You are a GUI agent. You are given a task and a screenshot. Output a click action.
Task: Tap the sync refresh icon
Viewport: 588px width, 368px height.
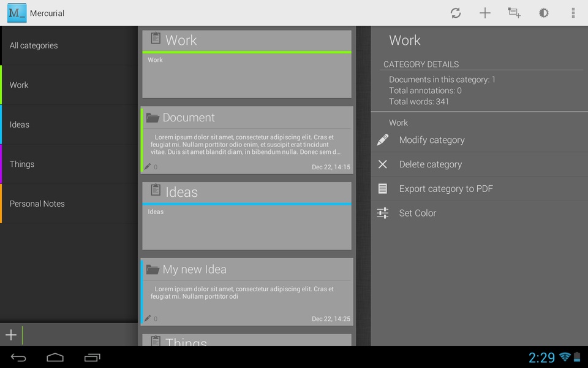point(456,13)
